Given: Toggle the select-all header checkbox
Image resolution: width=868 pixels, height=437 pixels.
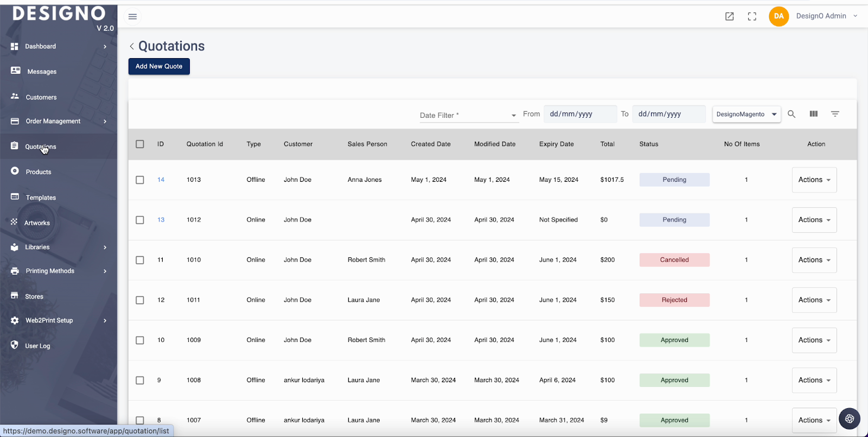Looking at the screenshot, I should coord(140,144).
